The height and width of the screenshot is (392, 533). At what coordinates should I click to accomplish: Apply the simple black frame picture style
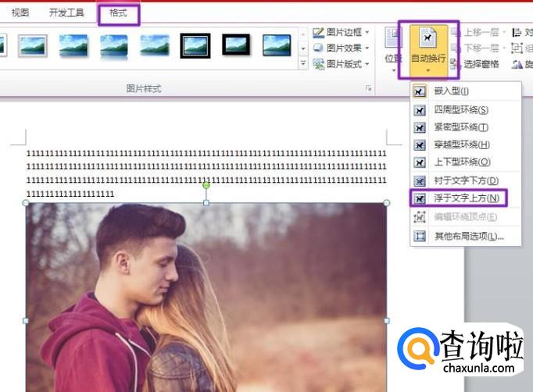click(x=277, y=45)
